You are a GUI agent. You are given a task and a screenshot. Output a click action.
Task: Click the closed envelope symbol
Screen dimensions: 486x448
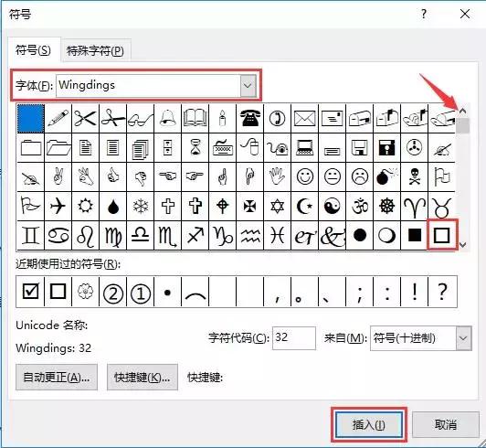305,119
